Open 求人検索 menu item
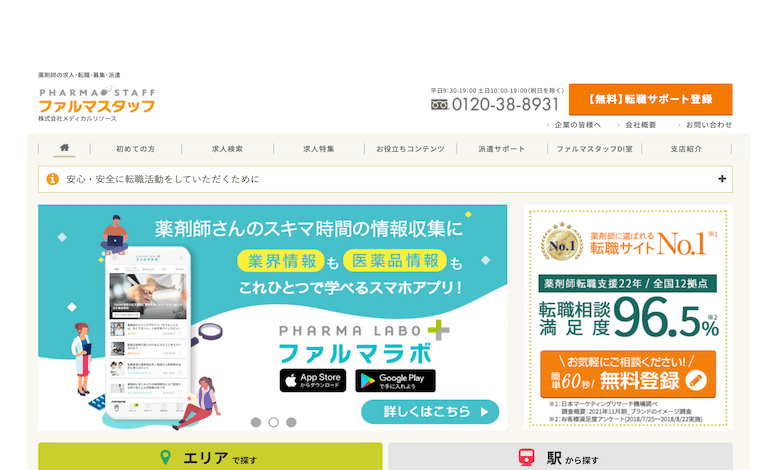Screen dimensions: 780x470 [x=227, y=149]
